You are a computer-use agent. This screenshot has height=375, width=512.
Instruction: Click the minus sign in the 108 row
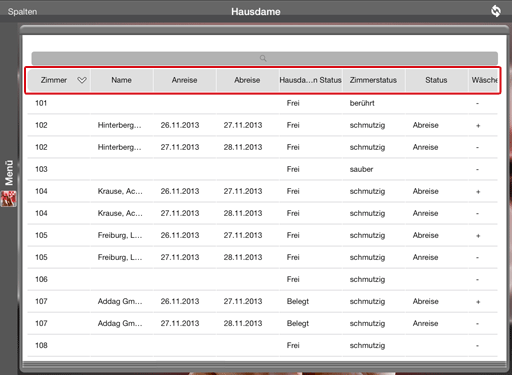(x=477, y=346)
